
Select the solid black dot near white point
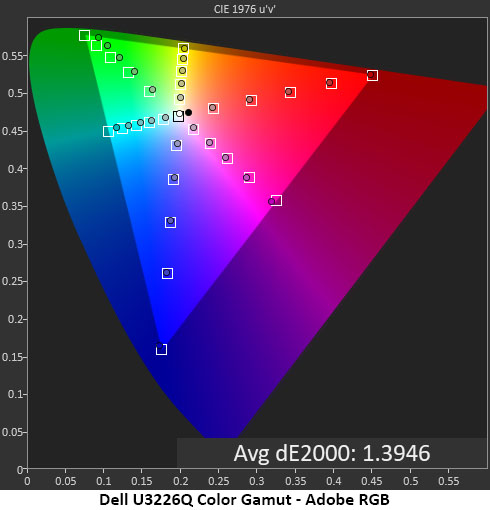pos(188,113)
